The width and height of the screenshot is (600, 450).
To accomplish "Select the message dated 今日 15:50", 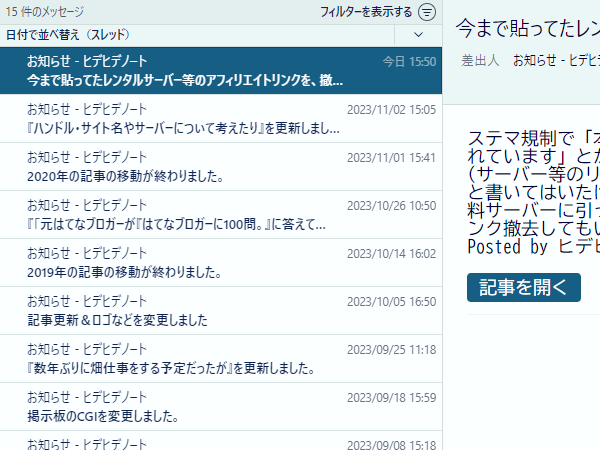I will [220, 70].
